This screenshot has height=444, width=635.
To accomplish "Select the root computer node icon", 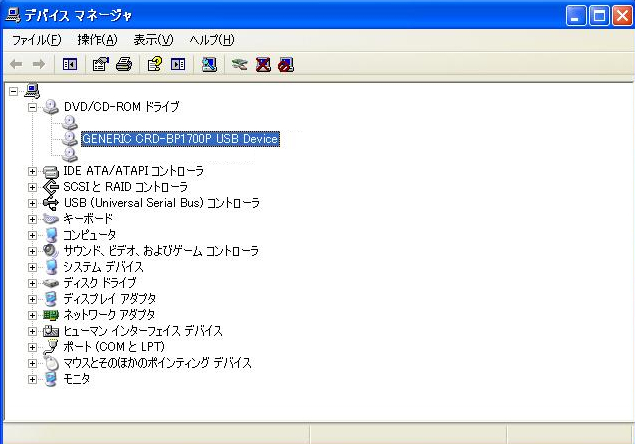I will [x=32, y=91].
